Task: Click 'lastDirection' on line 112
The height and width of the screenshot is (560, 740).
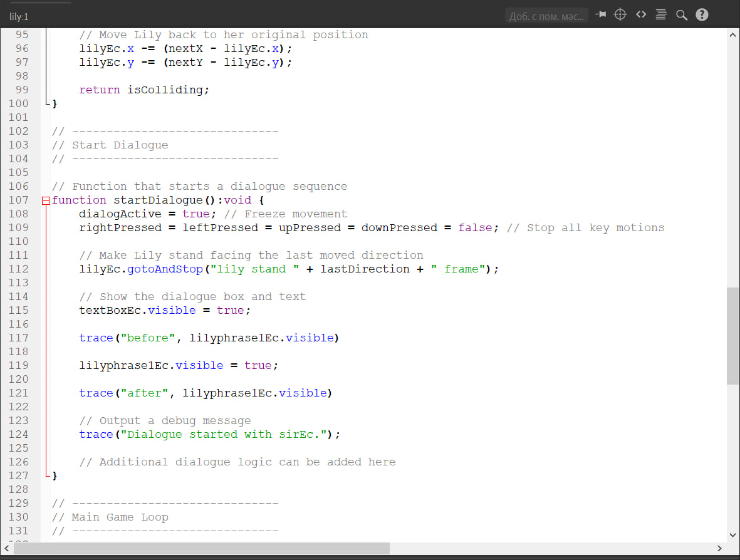Action: click(x=365, y=269)
